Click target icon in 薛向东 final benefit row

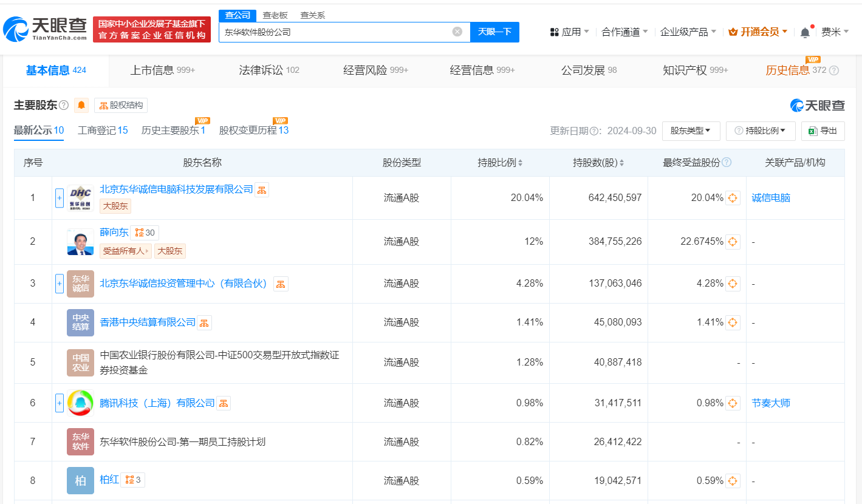[x=733, y=242]
